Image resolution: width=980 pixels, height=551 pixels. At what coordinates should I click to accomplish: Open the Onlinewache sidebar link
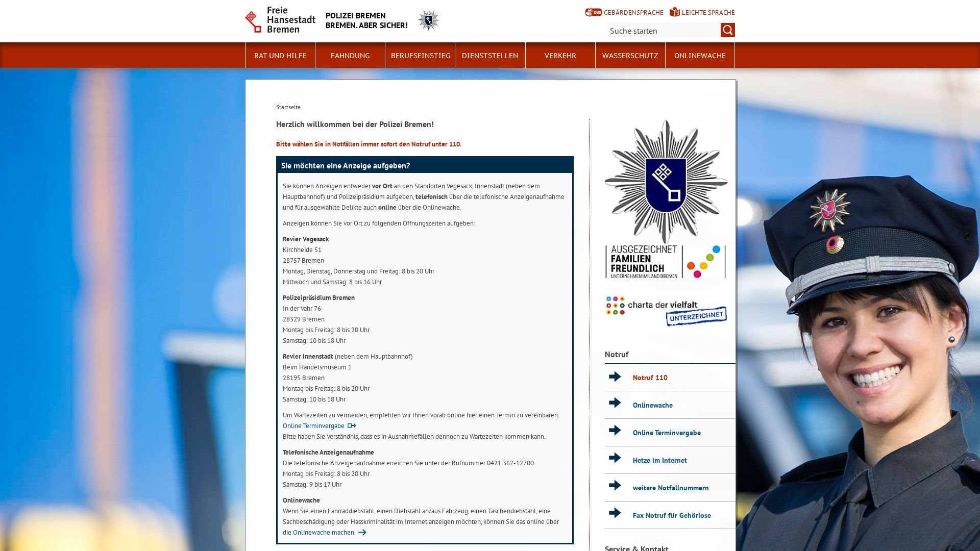pyautogui.click(x=652, y=405)
